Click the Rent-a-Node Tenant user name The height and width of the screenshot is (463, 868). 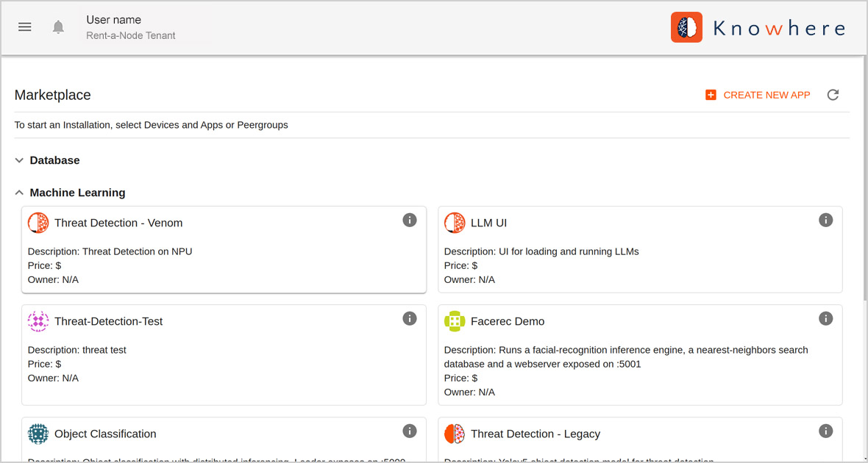click(x=130, y=35)
